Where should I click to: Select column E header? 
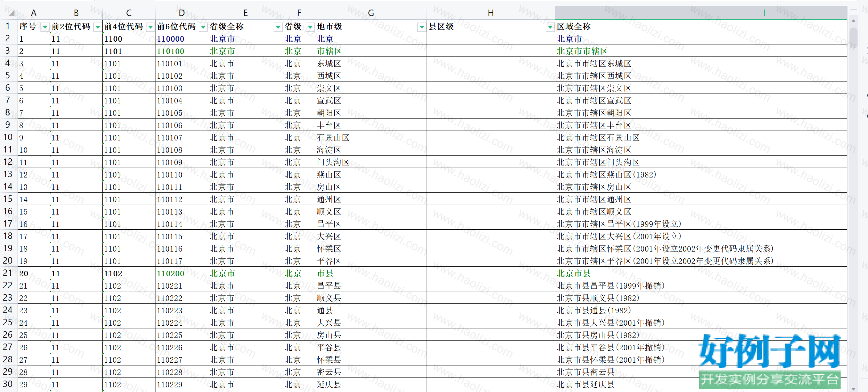pos(246,13)
